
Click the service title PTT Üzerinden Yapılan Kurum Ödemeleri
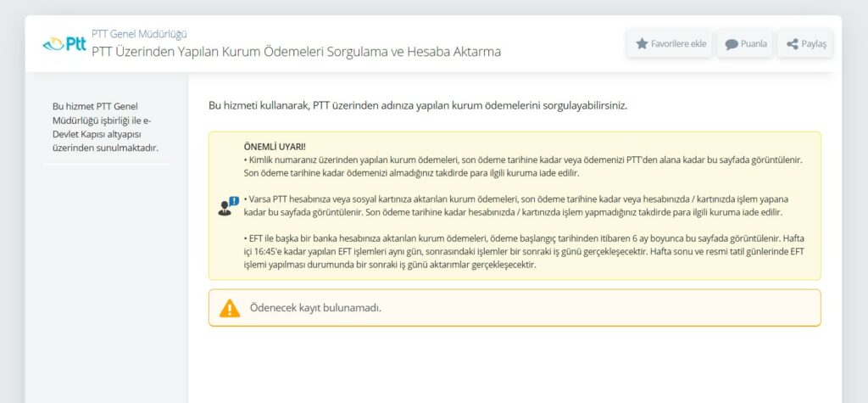click(296, 52)
